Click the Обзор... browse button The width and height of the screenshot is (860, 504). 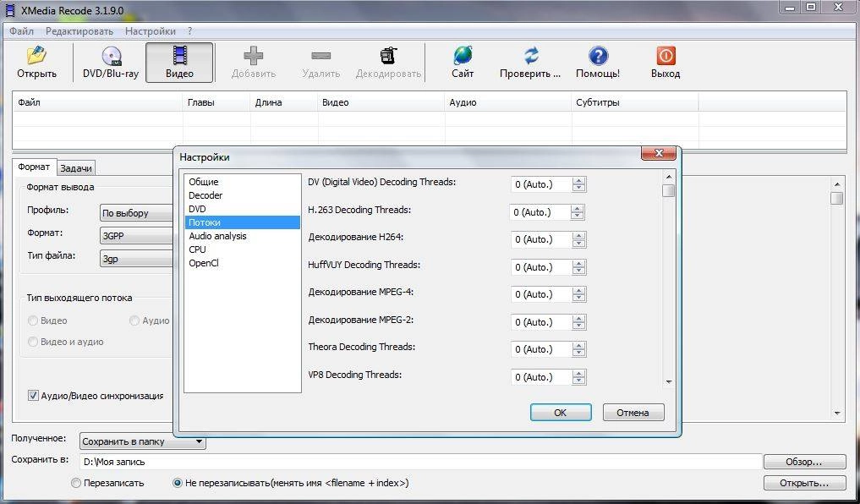coord(804,462)
